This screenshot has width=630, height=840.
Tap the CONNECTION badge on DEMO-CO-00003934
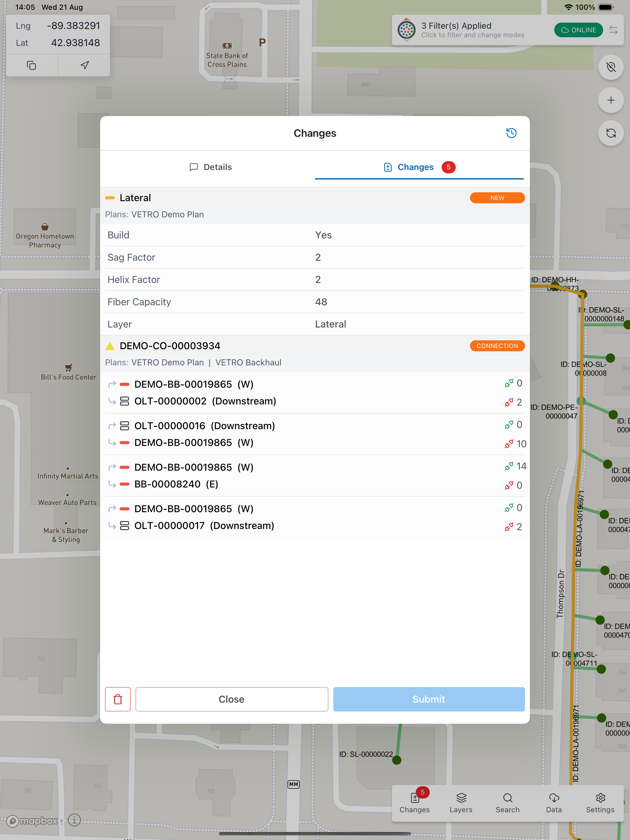click(497, 346)
